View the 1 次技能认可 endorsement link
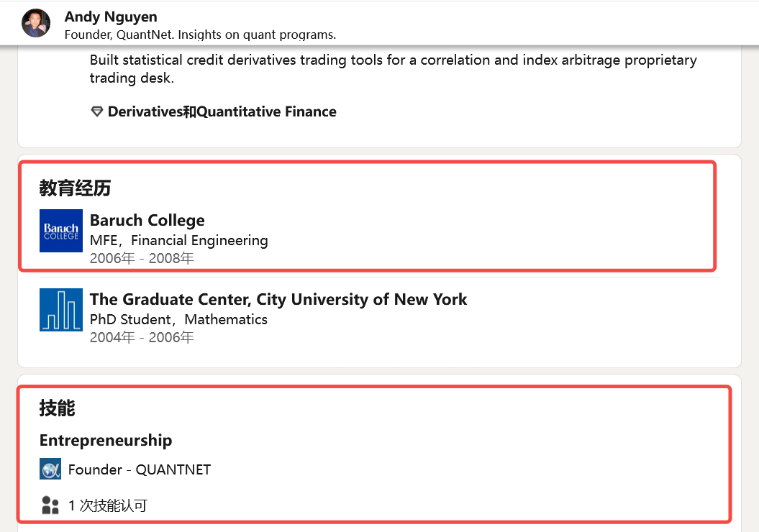The width and height of the screenshot is (759, 532). click(108, 505)
